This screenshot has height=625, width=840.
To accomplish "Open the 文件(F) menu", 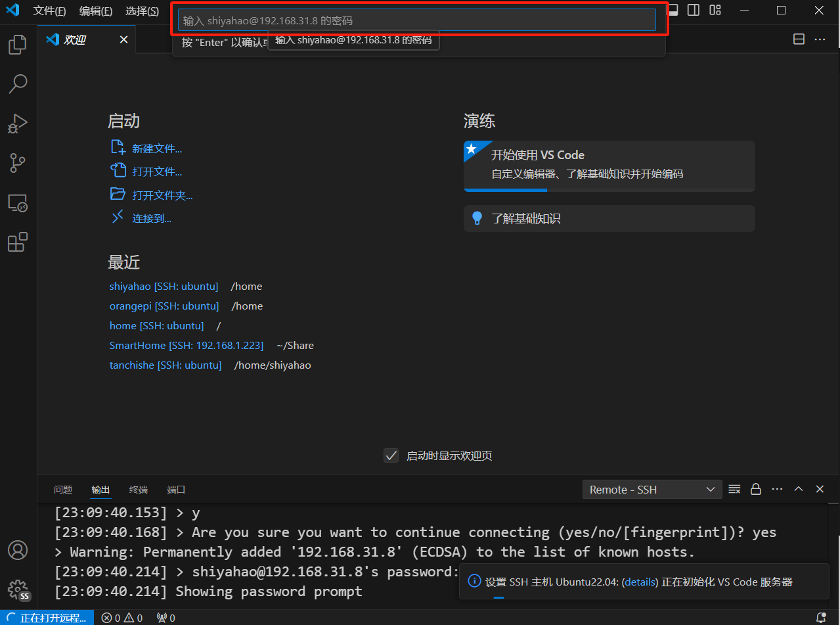I will [49, 11].
